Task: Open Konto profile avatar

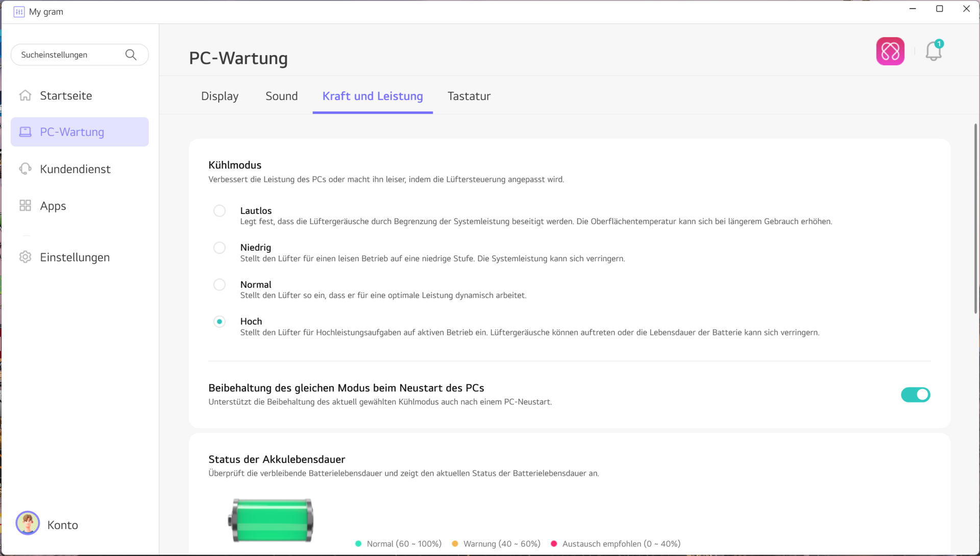Action: click(28, 523)
